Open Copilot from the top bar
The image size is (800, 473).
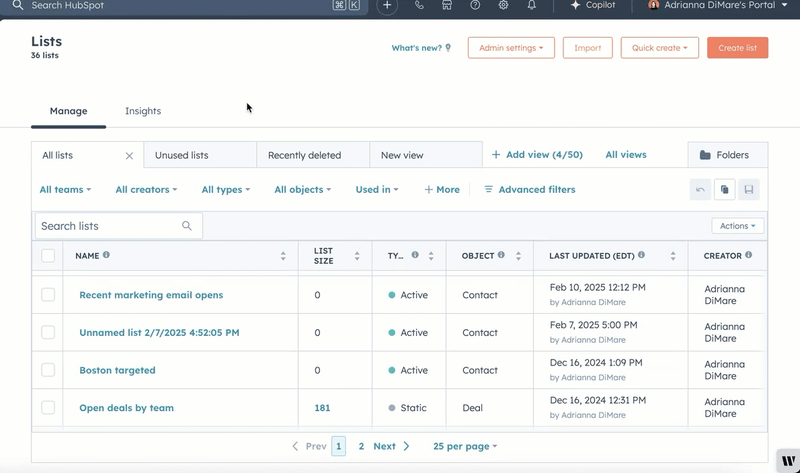pos(593,5)
